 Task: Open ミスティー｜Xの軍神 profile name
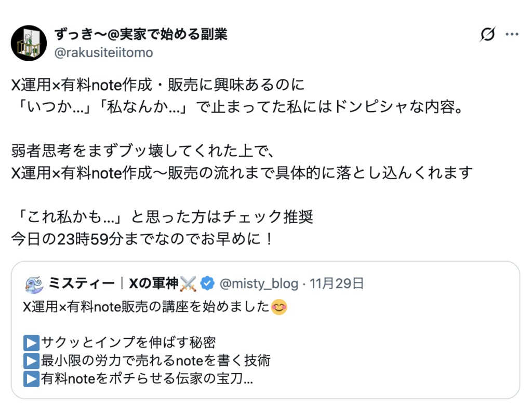point(114,283)
